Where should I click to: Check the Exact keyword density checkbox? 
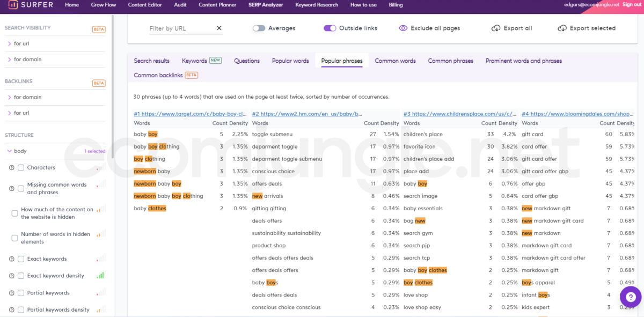21,276
